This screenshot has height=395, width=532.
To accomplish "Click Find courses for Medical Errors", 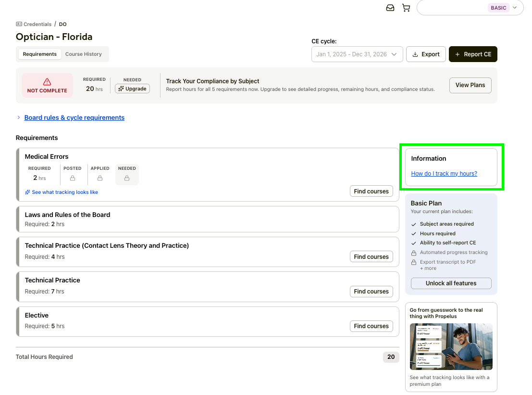I will coord(371,191).
